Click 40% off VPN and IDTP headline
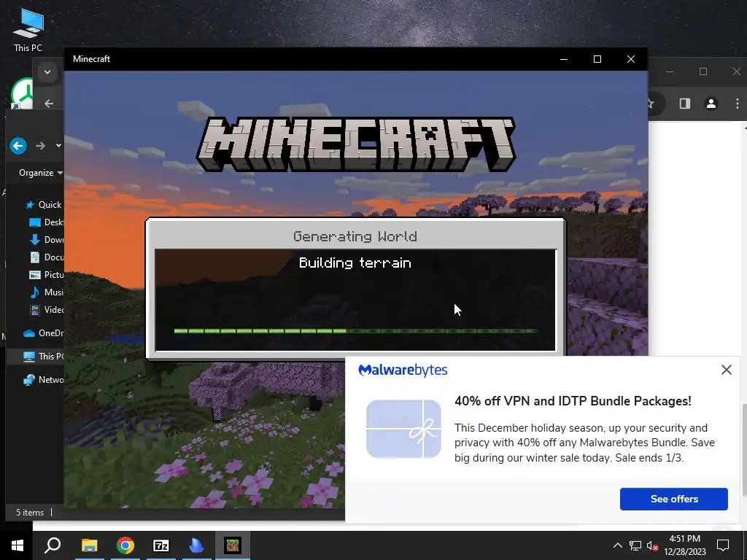Screen dimensions: 747x560 tap(573, 401)
